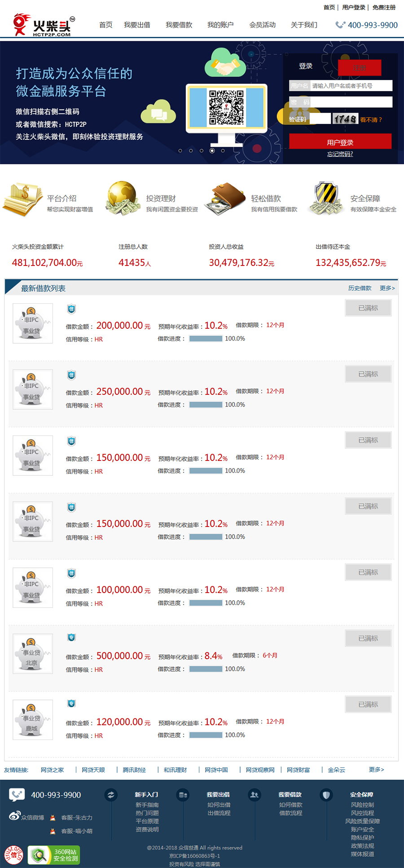Click the gold book platform introduction icon
The width and height of the screenshot is (404, 868).
pyautogui.click(x=22, y=199)
